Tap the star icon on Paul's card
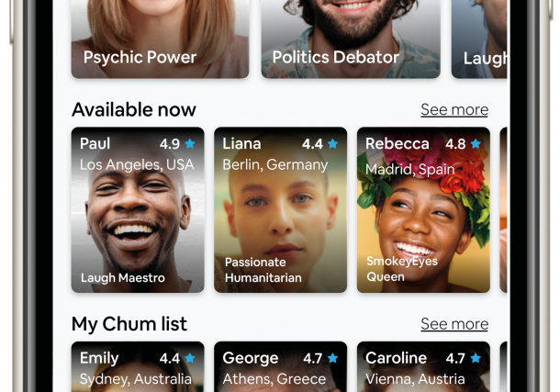Image resolution: width=560 pixels, height=392 pixels. tap(190, 143)
